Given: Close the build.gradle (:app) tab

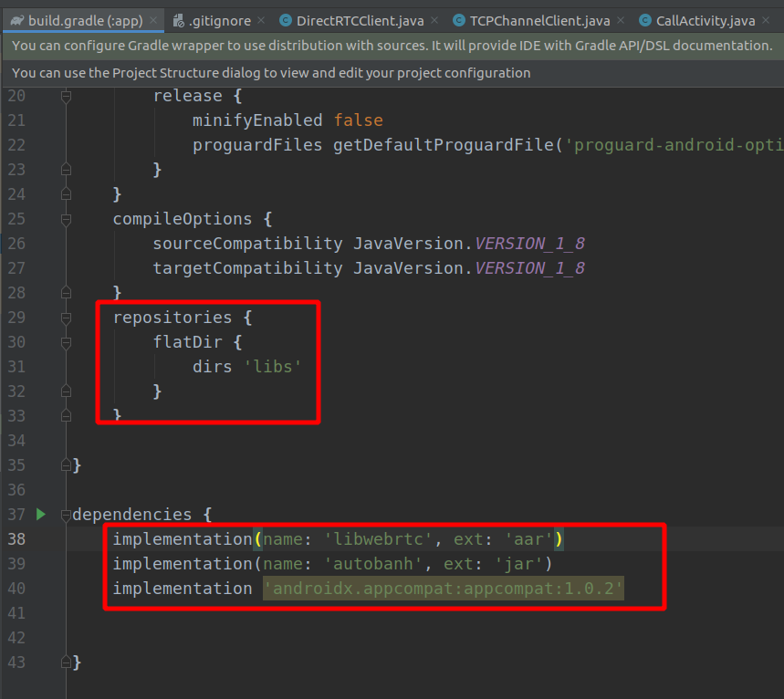Looking at the screenshot, I should [x=153, y=20].
